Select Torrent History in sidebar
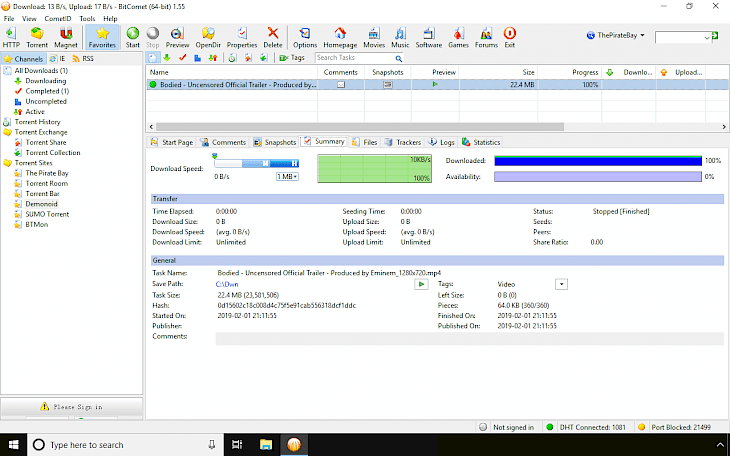The width and height of the screenshot is (730, 456). (x=37, y=122)
